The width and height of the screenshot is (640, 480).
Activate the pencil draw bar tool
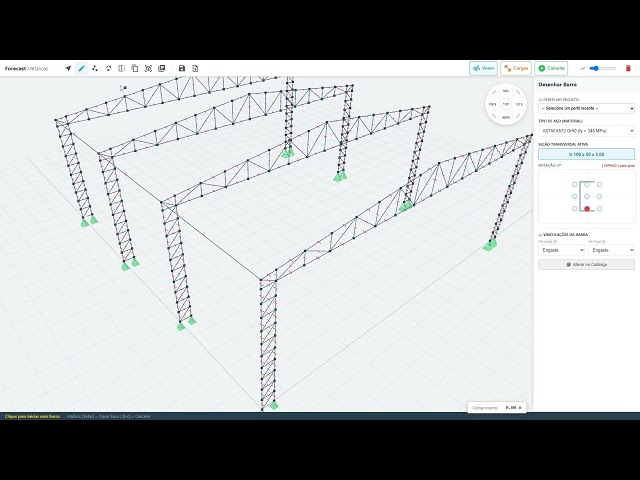point(82,68)
